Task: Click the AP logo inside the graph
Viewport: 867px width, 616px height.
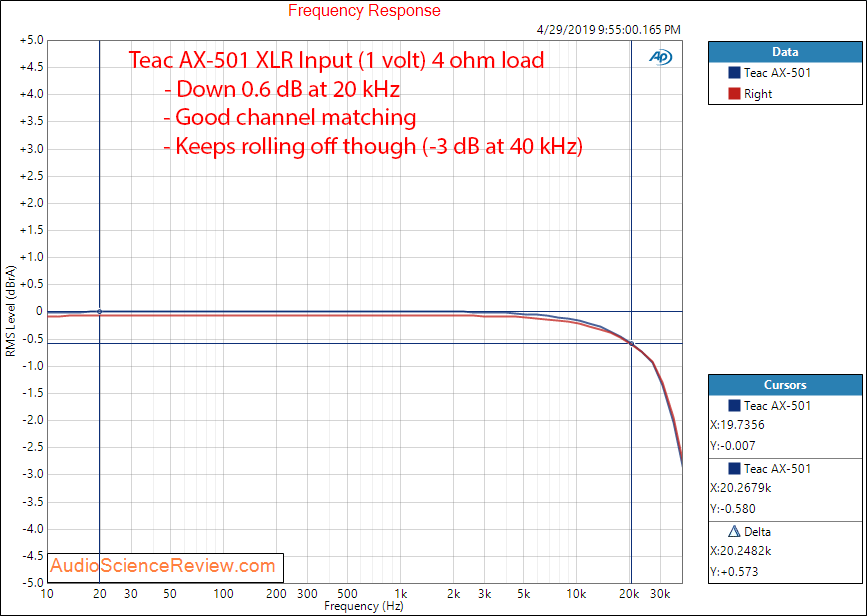Action: 660,57
